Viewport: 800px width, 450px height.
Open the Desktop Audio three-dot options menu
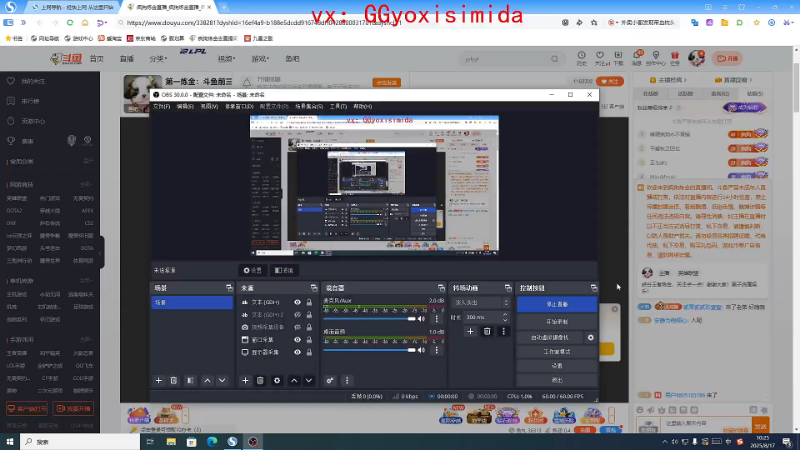(436, 350)
